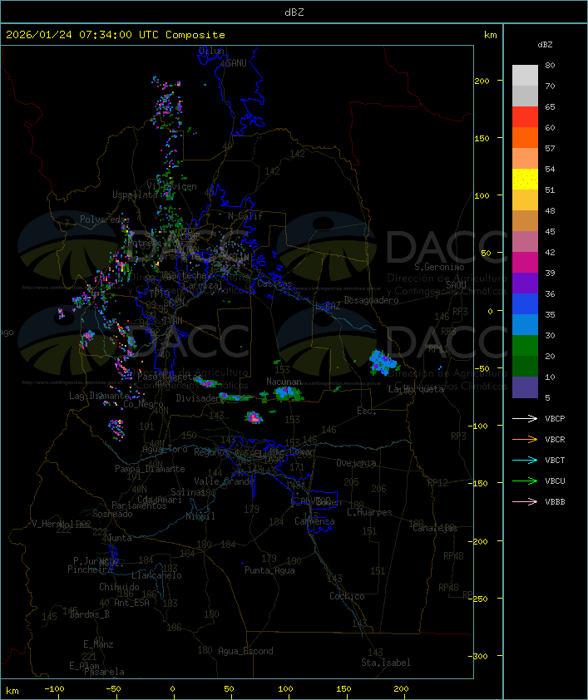Click the 07:34:00 UTC Composite timestamp
588x700 pixels.
click(x=115, y=35)
